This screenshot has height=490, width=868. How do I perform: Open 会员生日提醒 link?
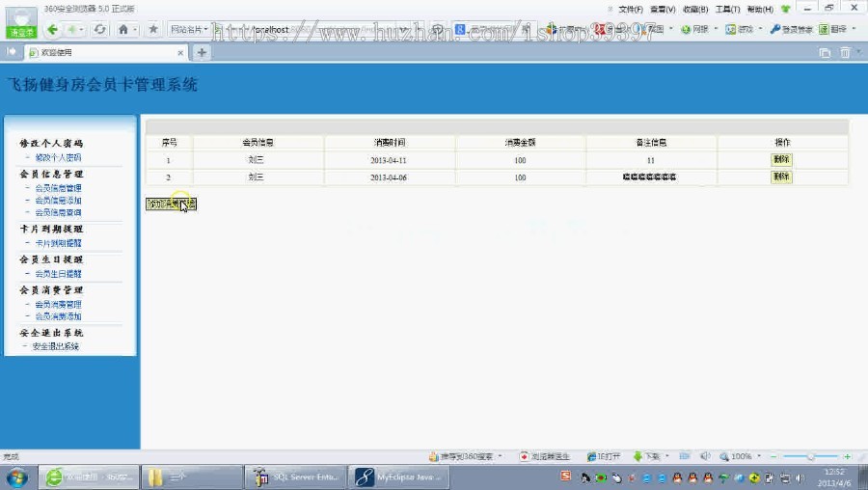coord(58,274)
